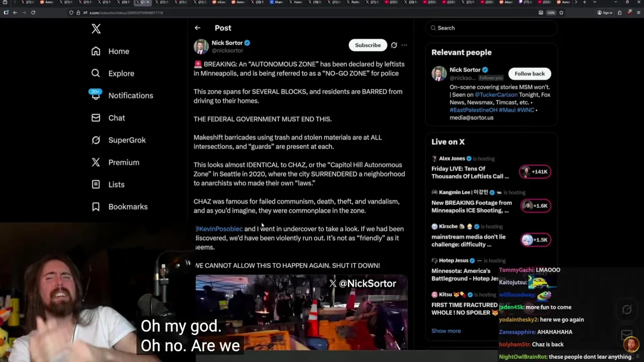The height and width of the screenshot is (362, 644).
Task: Bookmark this page with star icon
Action: coord(561,13)
